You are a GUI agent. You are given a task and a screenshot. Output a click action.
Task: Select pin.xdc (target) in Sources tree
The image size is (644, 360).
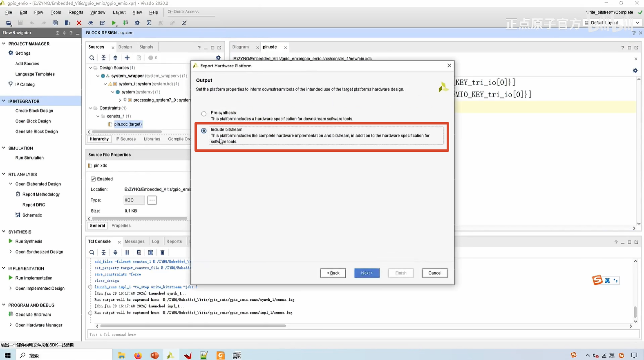(x=128, y=124)
